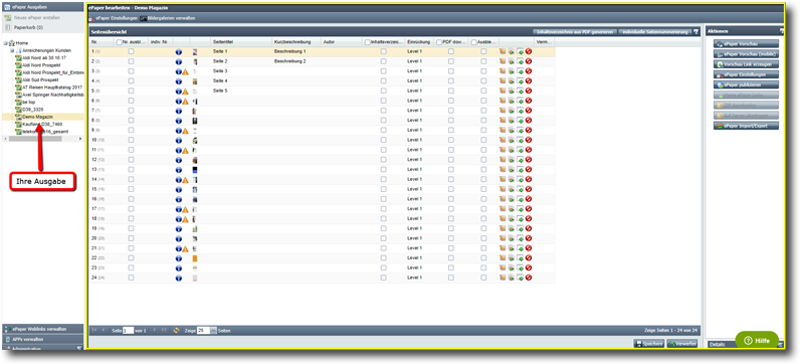Click the sidebar horizontal scrollbar
The image size is (800, 364).
tap(43, 138)
